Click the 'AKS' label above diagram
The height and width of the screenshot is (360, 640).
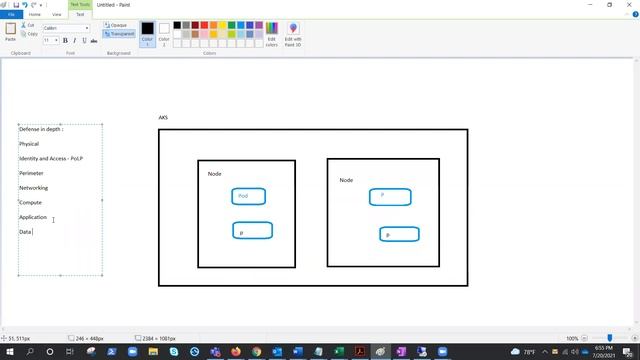pos(163,118)
